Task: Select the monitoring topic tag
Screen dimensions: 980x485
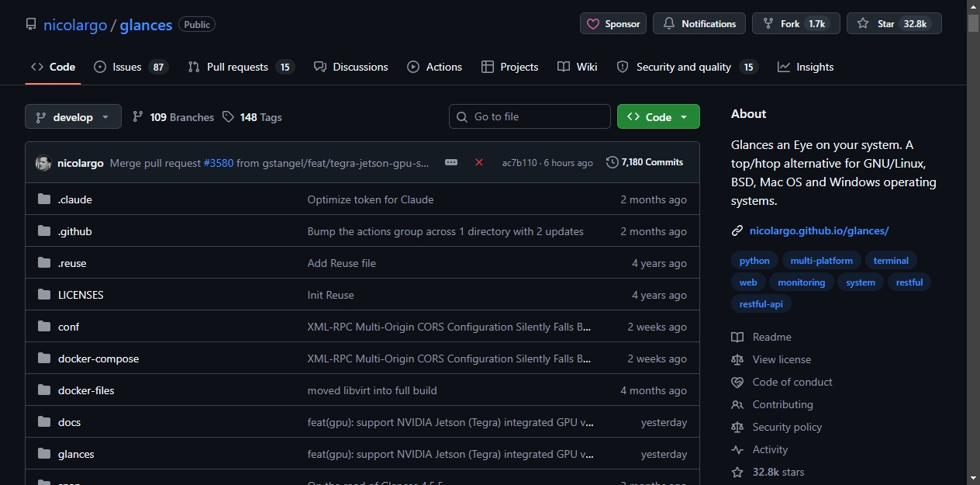Action: (802, 282)
